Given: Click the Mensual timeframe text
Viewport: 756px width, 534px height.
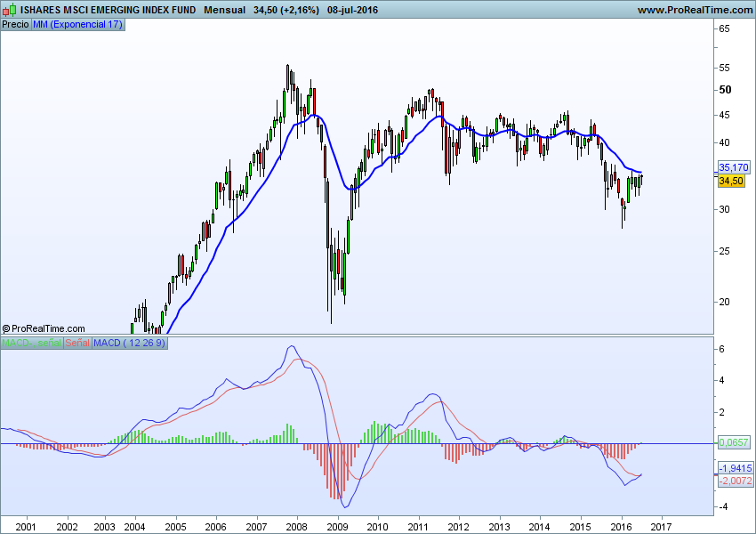Looking at the screenshot, I should pos(225,10).
